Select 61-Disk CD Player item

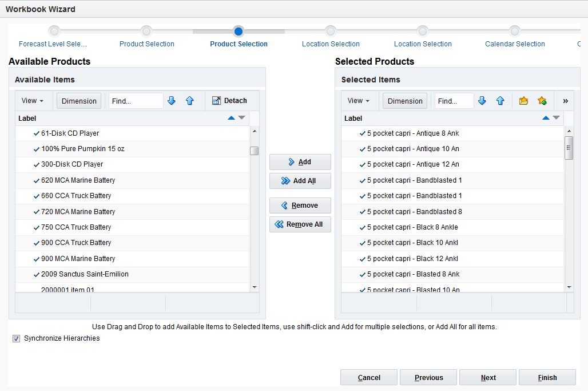[132, 133]
